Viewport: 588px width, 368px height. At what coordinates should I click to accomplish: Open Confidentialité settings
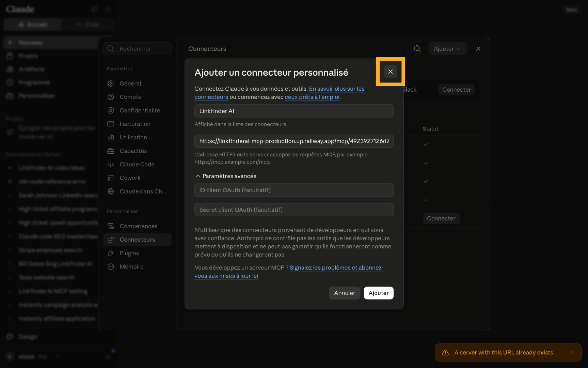click(138, 110)
